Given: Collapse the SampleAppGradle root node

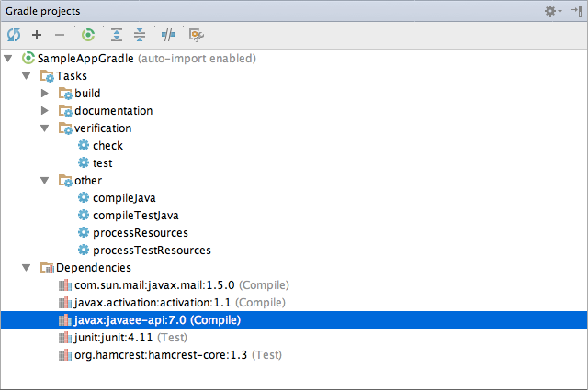Looking at the screenshot, I should coord(8,59).
